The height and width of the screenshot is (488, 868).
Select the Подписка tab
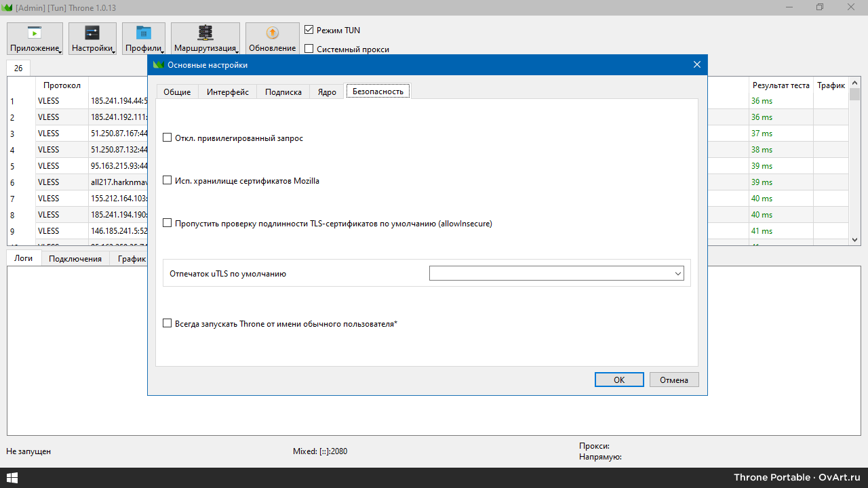(283, 91)
